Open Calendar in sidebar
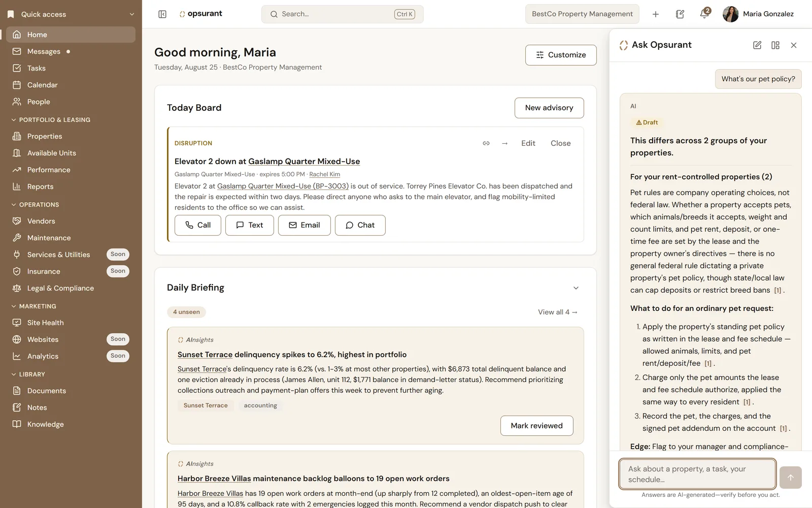This screenshot has width=812, height=508. pyautogui.click(x=71, y=85)
